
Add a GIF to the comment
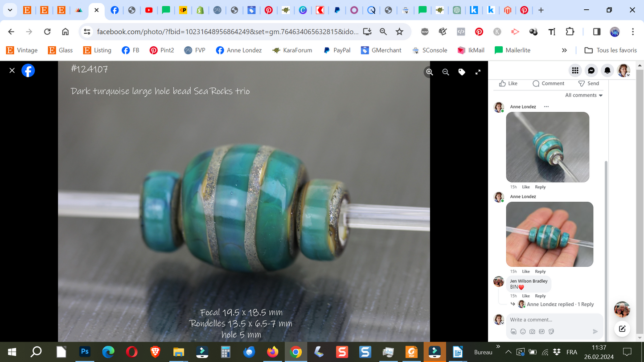[x=541, y=331]
